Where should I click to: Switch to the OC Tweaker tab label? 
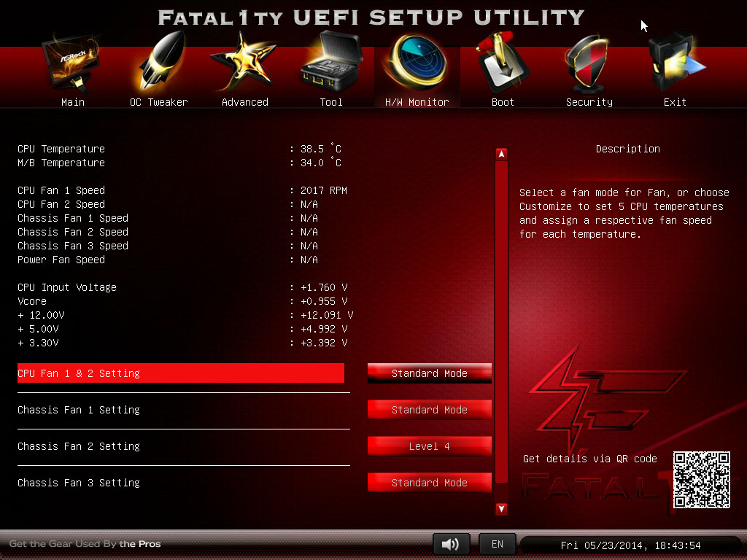(158, 102)
